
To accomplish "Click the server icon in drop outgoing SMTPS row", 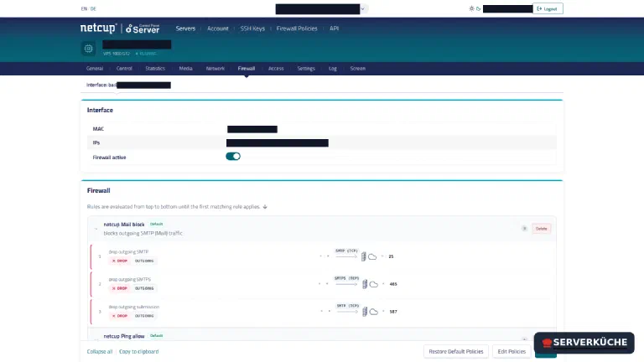I will pyautogui.click(x=365, y=284).
